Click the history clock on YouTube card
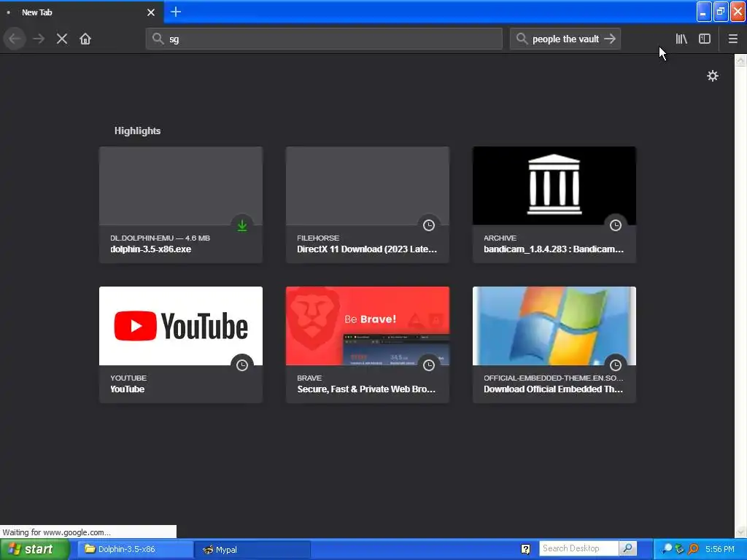The width and height of the screenshot is (747, 560). 242,365
